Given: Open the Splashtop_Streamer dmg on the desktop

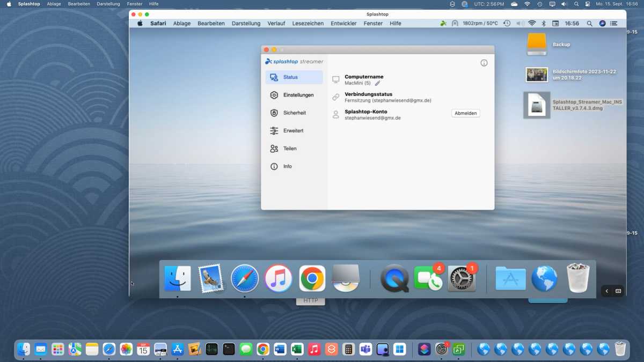Looking at the screenshot, I should coord(537,105).
